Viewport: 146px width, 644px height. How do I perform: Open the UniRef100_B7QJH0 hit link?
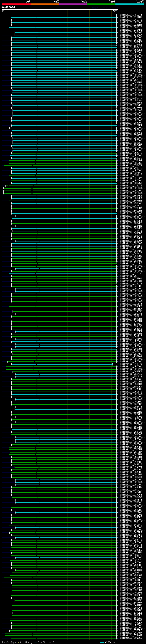pyautogui.click(x=131, y=208)
